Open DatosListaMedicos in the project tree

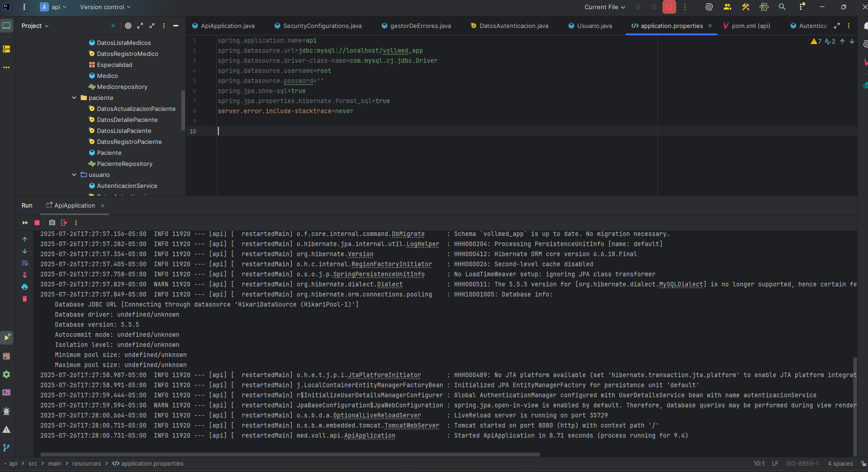click(x=124, y=43)
